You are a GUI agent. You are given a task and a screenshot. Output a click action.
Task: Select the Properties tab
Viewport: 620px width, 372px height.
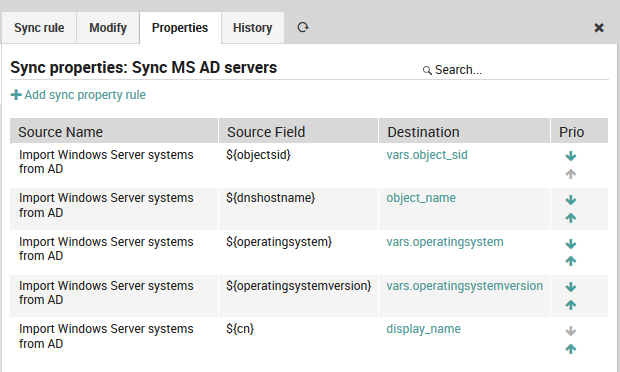click(x=180, y=28)
